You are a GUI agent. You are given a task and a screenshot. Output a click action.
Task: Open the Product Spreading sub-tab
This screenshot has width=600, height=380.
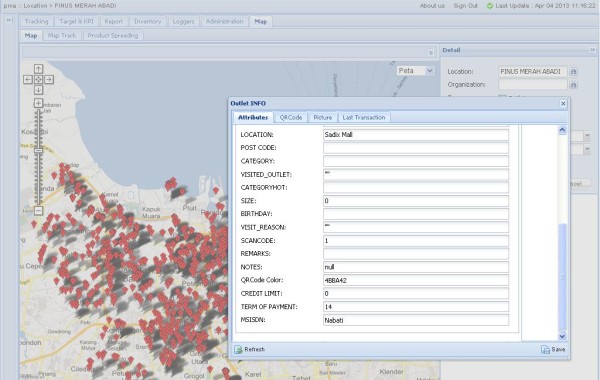pos(113,36)
